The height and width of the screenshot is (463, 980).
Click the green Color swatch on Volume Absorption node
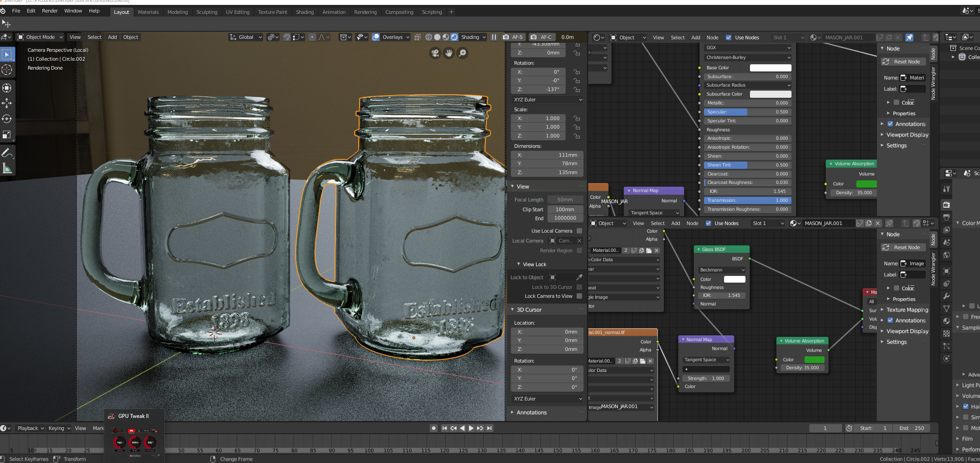click(x=867, y=184)
